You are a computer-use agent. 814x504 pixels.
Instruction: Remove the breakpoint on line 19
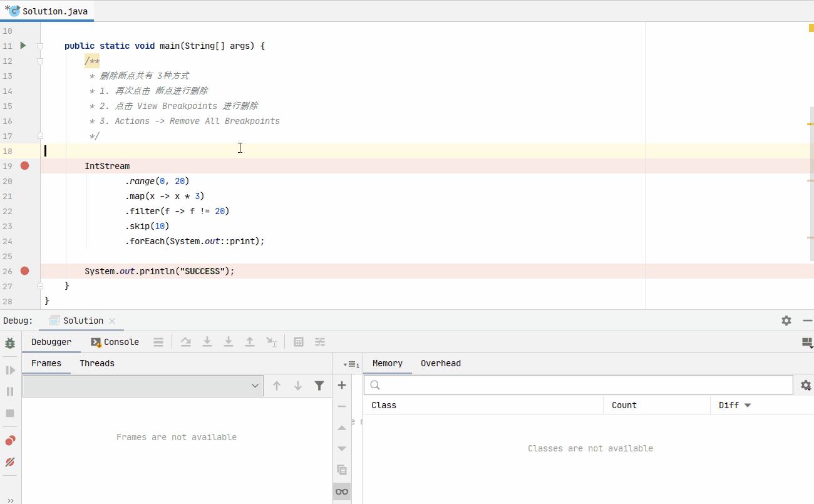click(25, 166)
